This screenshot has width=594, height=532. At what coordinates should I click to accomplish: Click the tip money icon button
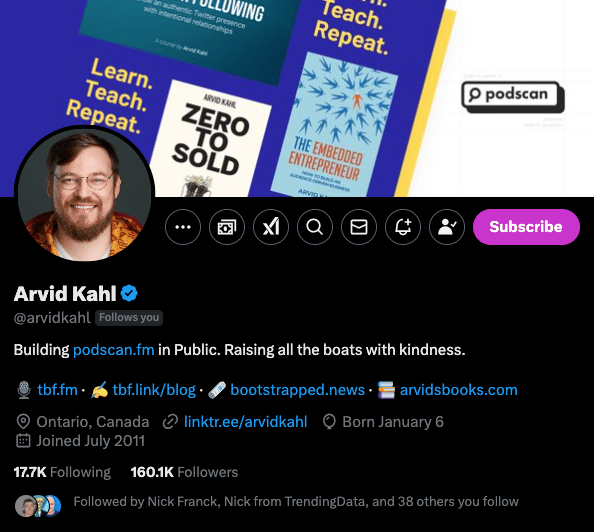[227, 227]
